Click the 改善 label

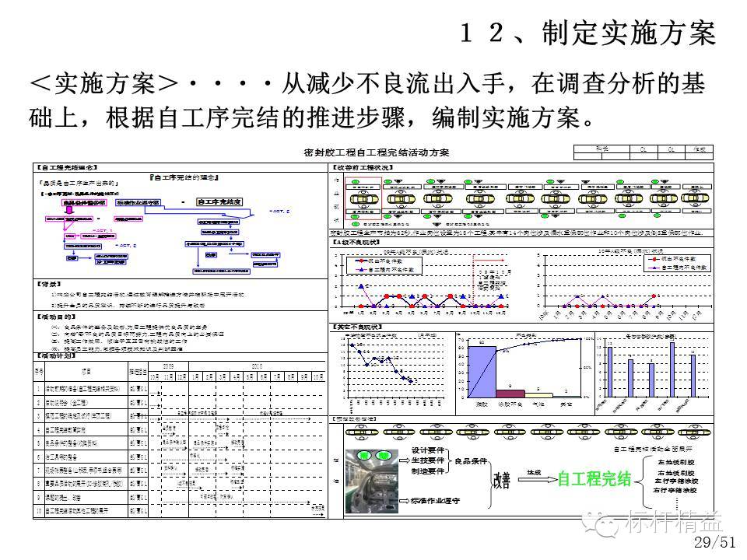tap(502, 480)
